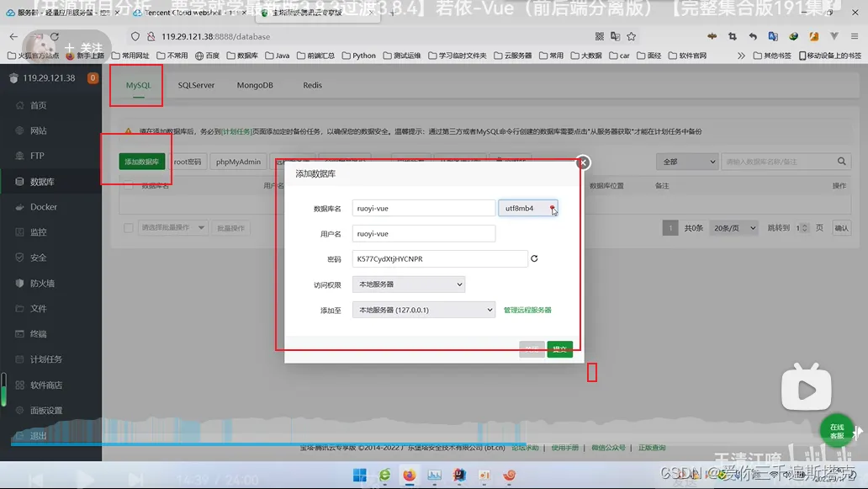The image size is (868, 489).
Task: Click the 正版查询 footer link
Action: (x=652, y=448)
